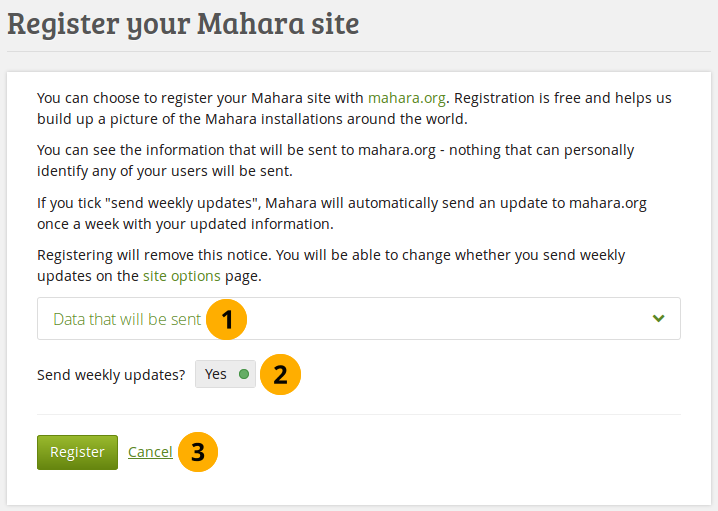The height and width of the screenshot is (511, 718).
Task: Click the divider line under the page heading
Action: tap(358, 51)
